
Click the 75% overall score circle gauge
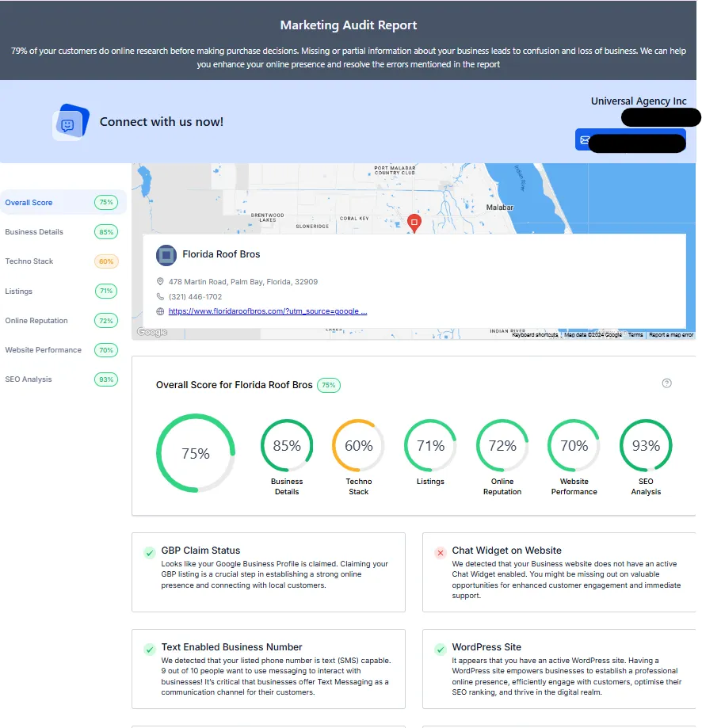(196, 453)
